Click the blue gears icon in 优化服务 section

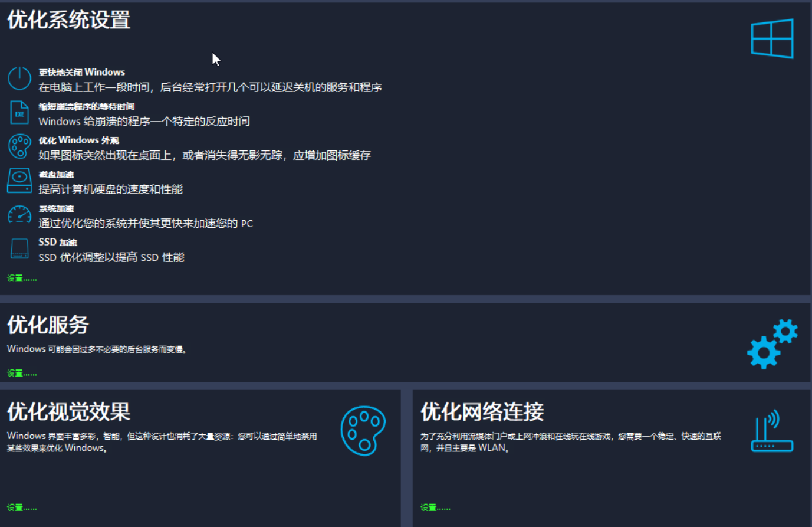pyautogui.click(x=772, y=344)
